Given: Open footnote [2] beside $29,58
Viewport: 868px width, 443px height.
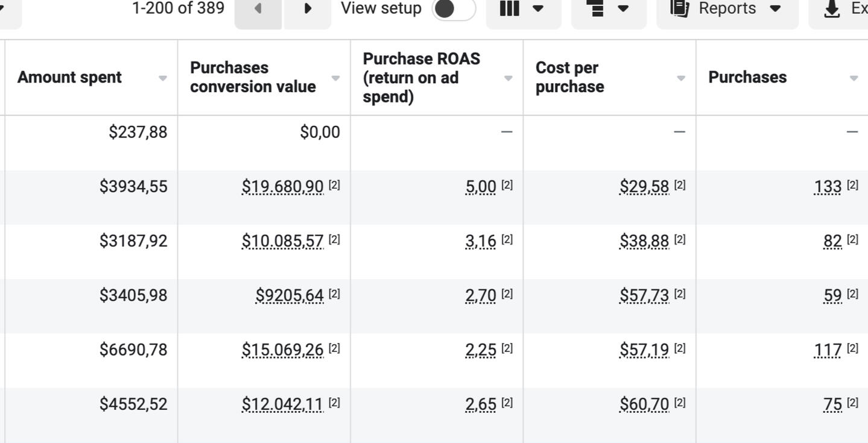Looking at the screenshot, I should [x=680, y=186].
